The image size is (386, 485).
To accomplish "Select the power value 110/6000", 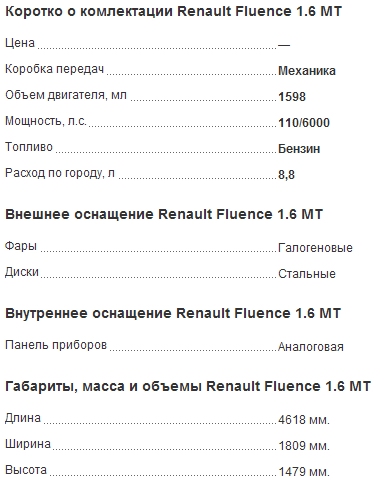I will point(304,123).
